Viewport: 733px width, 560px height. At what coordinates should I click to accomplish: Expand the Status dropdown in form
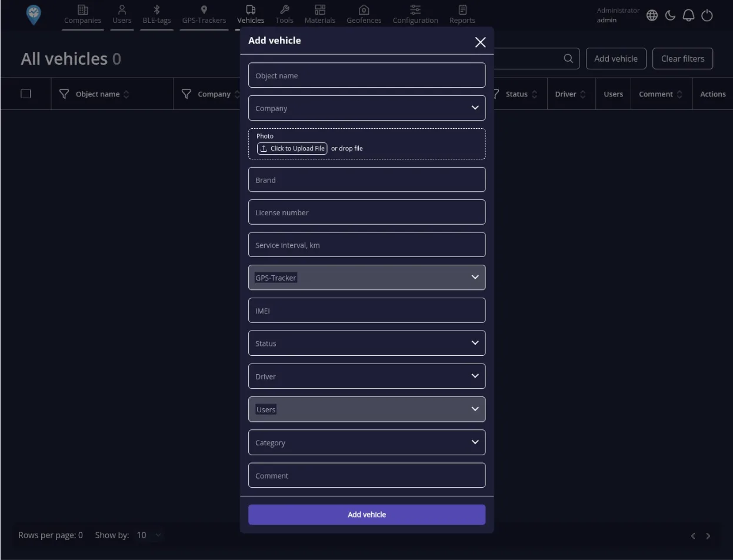pos(366,344)
